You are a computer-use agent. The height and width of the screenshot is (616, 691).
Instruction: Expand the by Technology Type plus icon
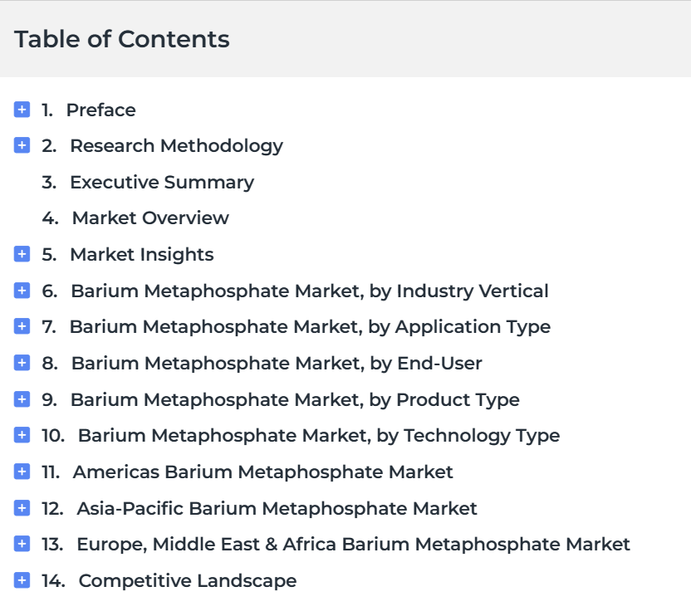22,435
